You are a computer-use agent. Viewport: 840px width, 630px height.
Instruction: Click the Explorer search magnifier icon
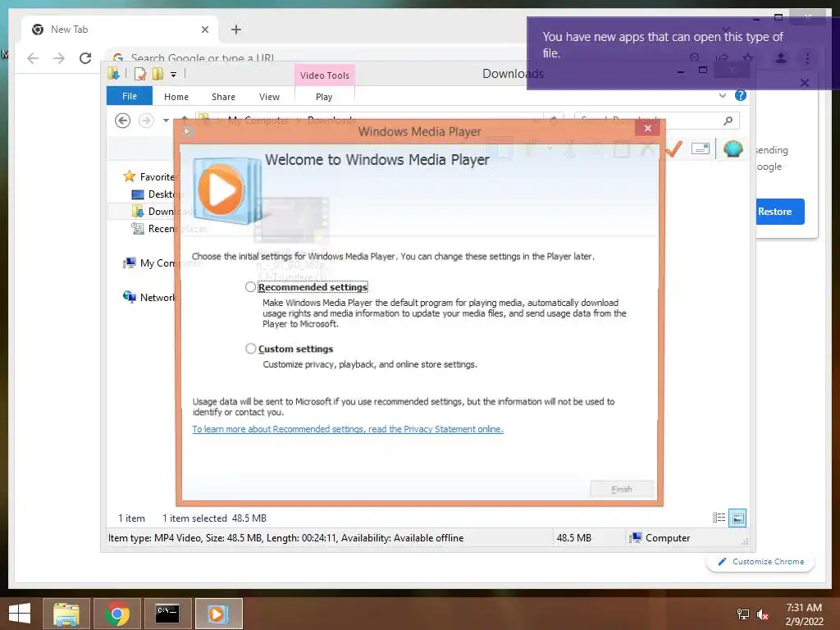click(728, 121)
